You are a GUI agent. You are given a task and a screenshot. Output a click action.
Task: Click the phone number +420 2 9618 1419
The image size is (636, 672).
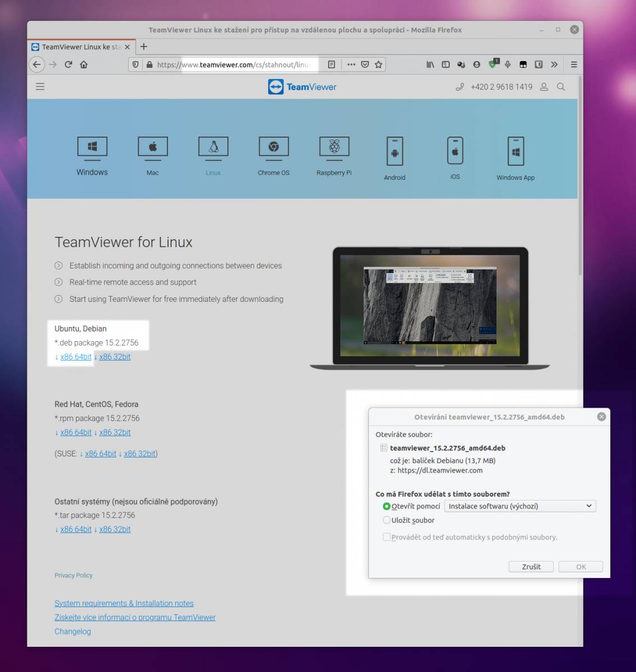click(502, 87)
